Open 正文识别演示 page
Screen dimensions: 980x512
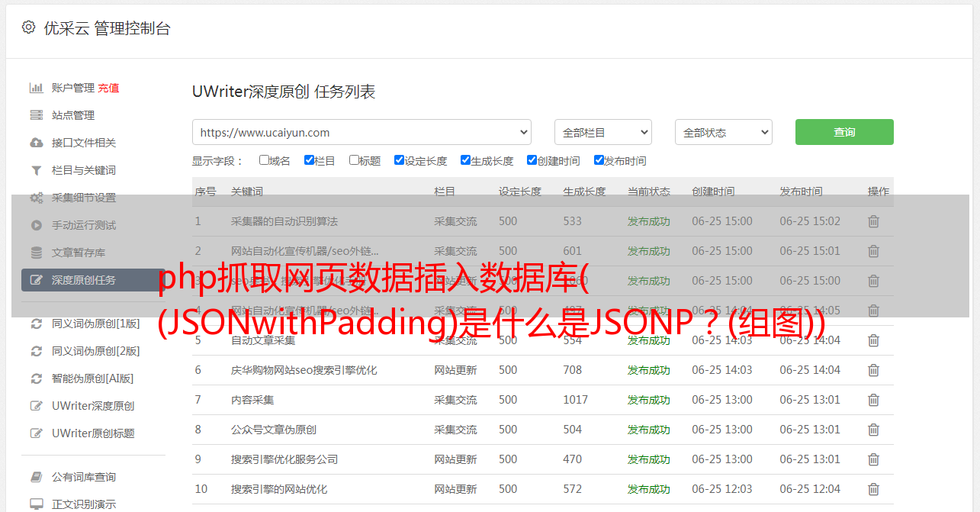[x=84, y=504]
